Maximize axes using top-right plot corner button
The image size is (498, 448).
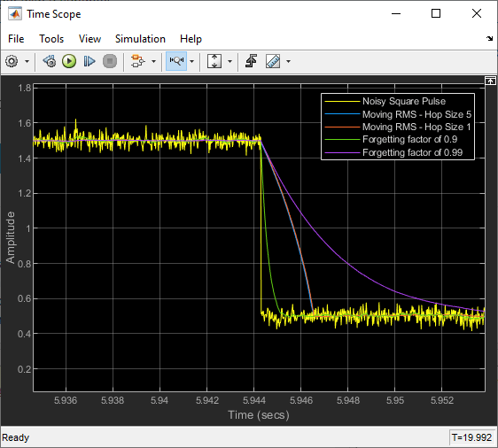(490, 81)
